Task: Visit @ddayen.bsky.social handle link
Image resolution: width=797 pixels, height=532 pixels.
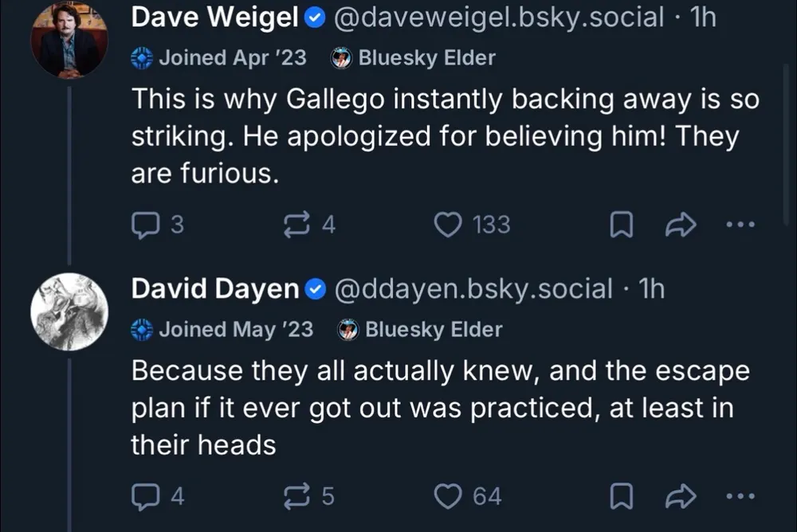Action: 473,289
